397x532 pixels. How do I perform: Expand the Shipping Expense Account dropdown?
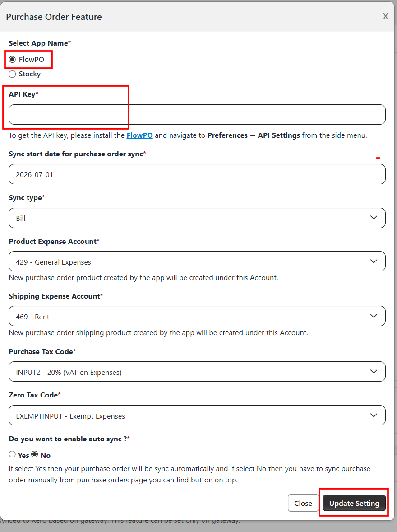[x=197, y=316]
